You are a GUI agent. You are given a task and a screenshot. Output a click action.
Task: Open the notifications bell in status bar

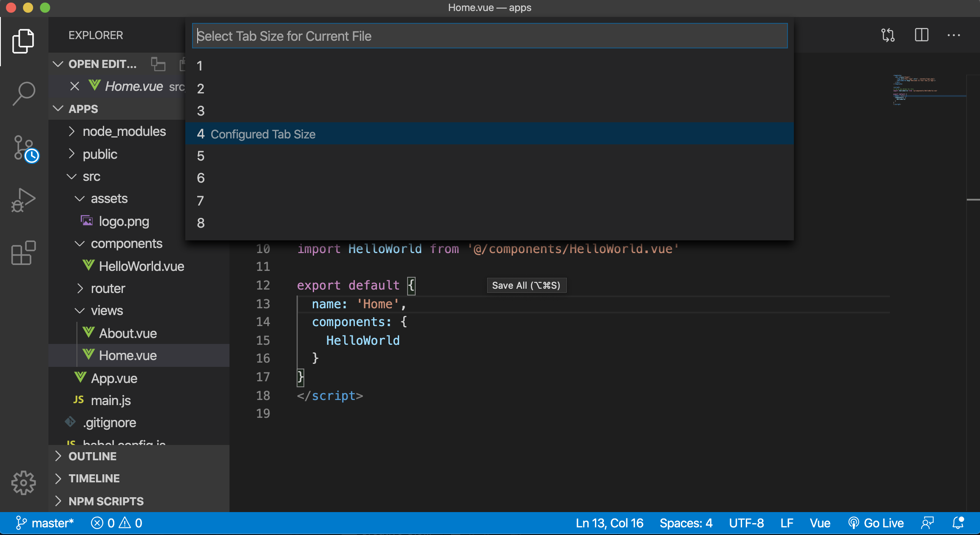click(x=958, y=523)
